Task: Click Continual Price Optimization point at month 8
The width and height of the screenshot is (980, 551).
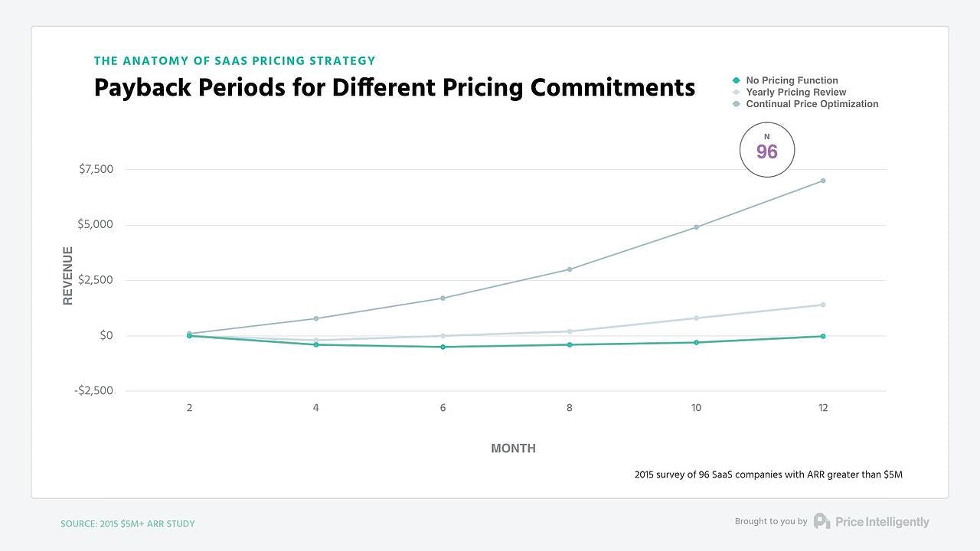Action: click(570, 269)
